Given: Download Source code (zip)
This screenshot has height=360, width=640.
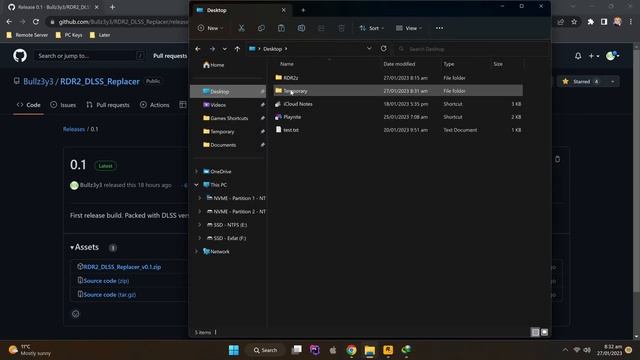Looking at the screenshot, I should tap(106, 281).
